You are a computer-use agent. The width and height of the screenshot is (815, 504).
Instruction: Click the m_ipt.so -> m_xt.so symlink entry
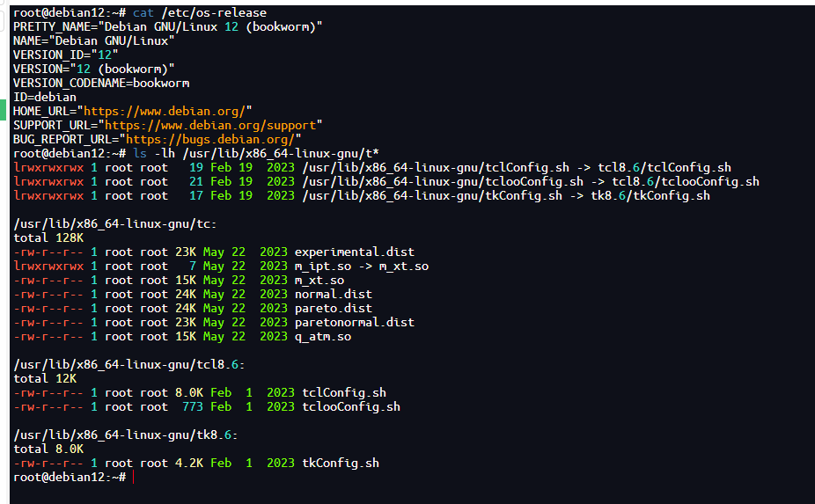pyautogui.click(x=362, y=266)
